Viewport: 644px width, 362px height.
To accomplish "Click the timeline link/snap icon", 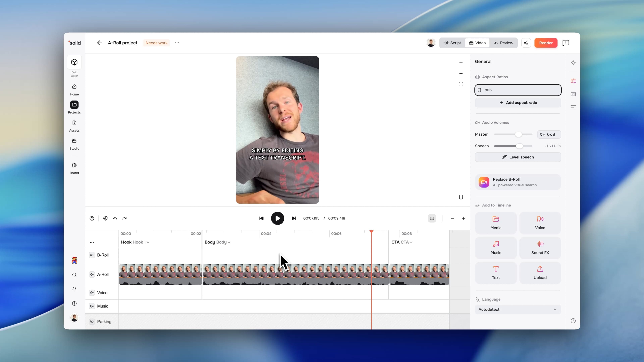I will (105, 218).
